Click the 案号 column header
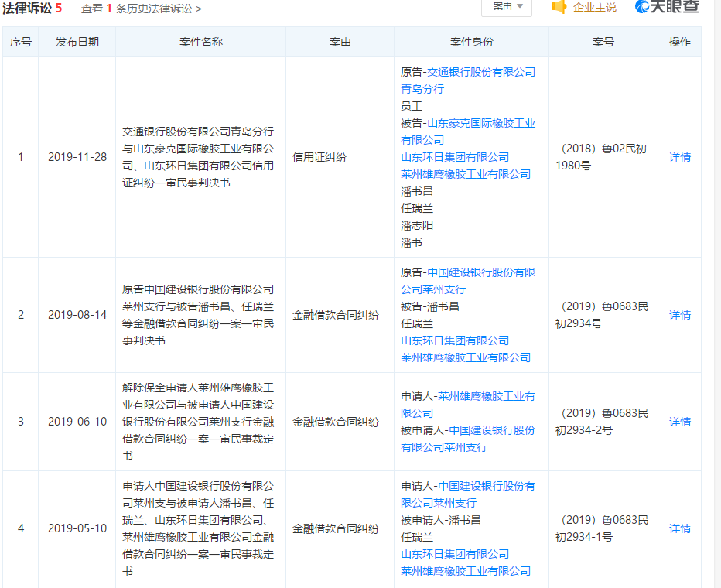 click(x=603, y=42)
